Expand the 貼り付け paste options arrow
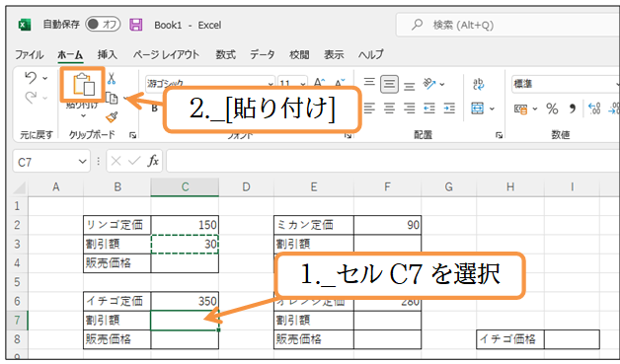The width and height of the screenshot is (620, 364). click(83, 115)
